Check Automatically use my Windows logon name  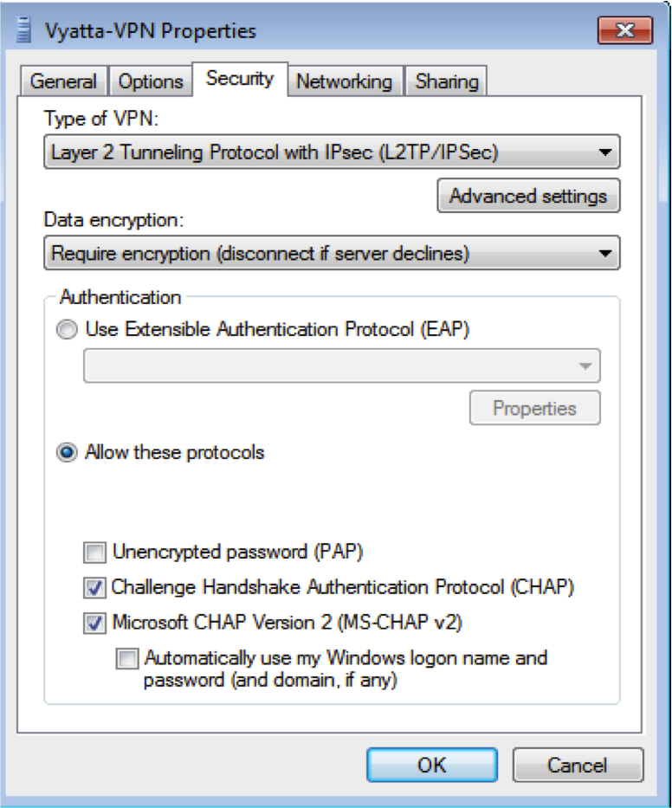127,658
